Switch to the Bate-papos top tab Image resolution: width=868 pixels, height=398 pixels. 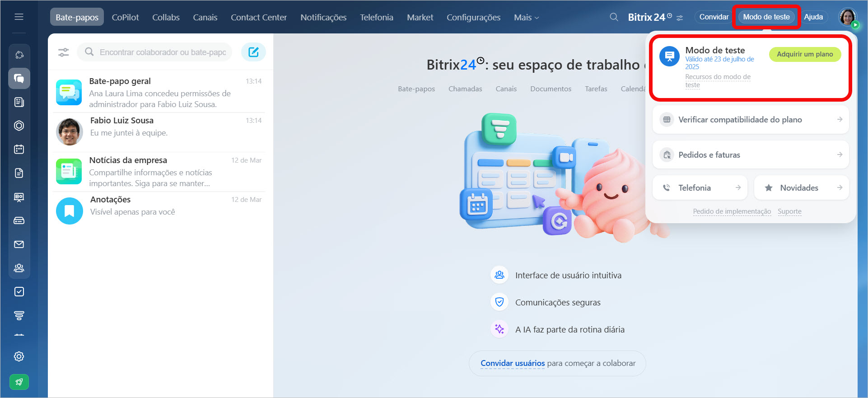tap(77, 17)
